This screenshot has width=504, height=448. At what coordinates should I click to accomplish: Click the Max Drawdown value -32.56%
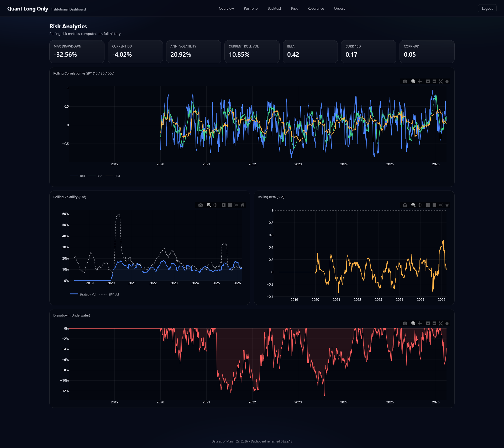(x=65, y=55)
